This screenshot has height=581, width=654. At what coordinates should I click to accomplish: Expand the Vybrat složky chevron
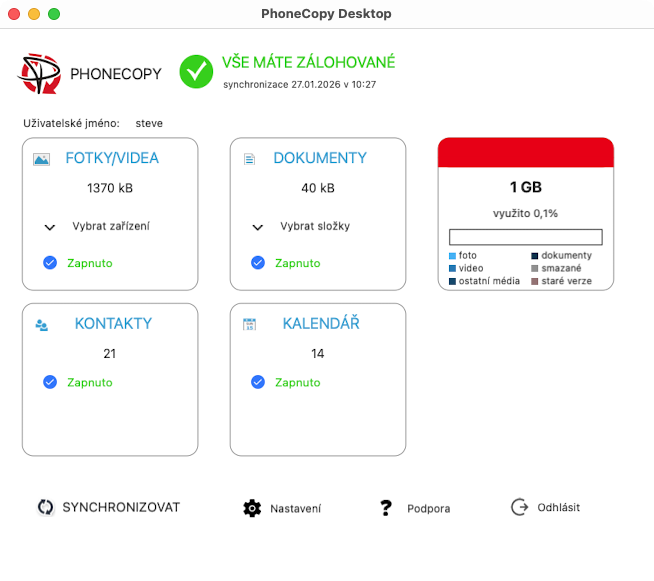coord(258,227)
